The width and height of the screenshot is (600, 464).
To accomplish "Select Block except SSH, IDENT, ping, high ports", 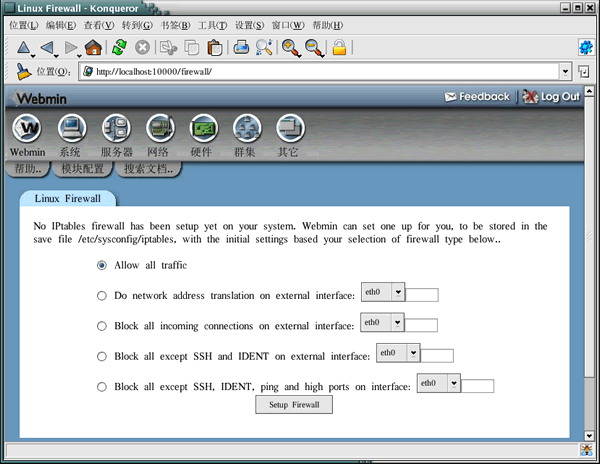I will tap(101, 387).
